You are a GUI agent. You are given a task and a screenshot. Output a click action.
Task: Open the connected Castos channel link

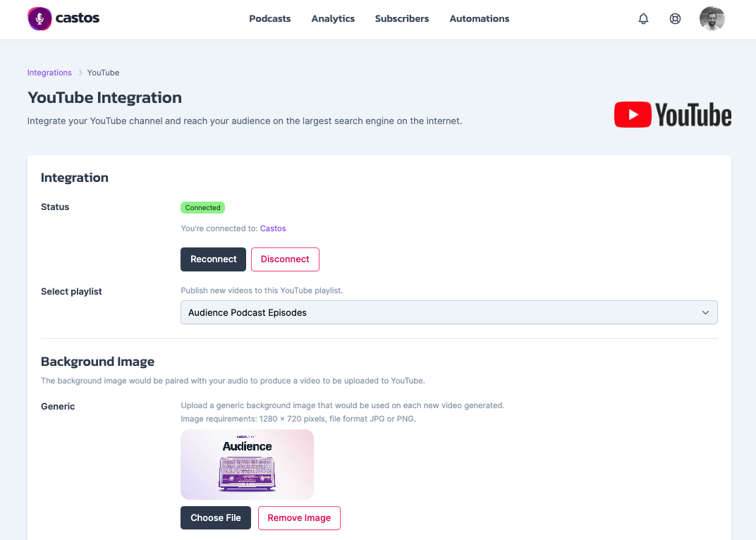pos(273,228)
